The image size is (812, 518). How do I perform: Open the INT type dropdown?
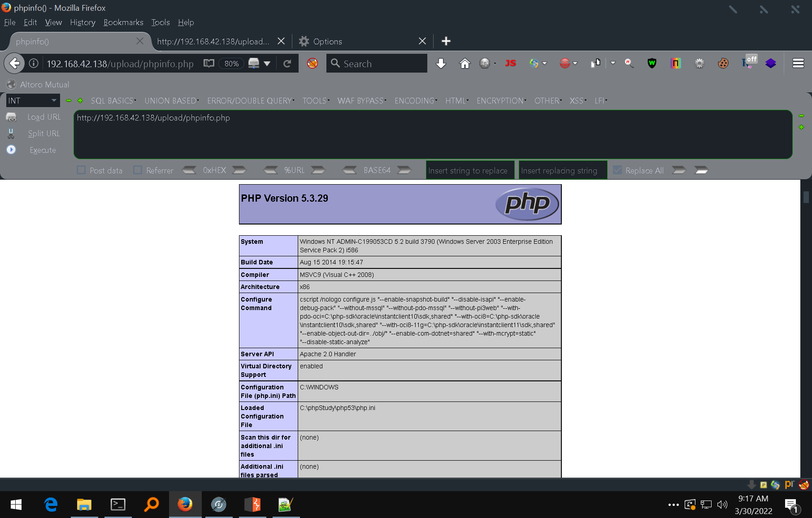pyautogui.click(x=33, y=101)
